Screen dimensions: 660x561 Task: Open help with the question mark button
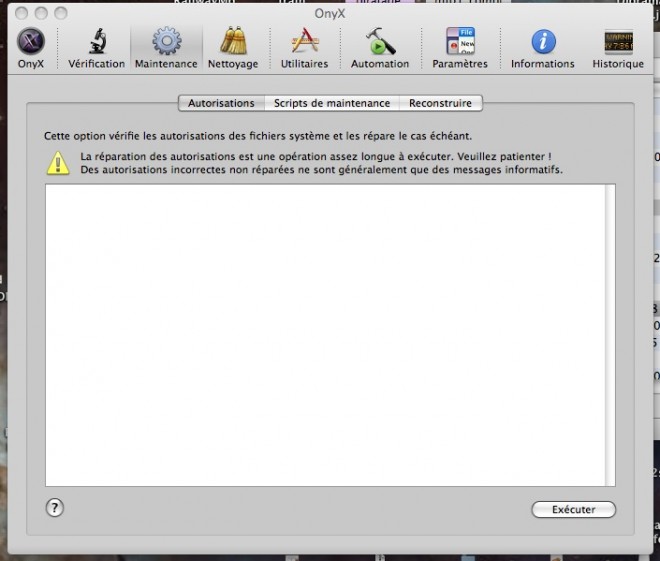coord(55,508)
